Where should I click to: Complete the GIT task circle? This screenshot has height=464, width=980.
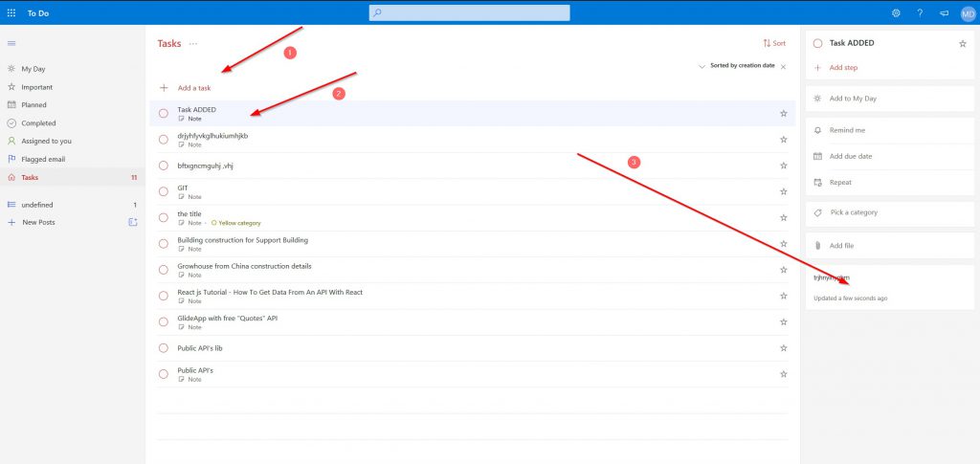click(x=164, y=191)
